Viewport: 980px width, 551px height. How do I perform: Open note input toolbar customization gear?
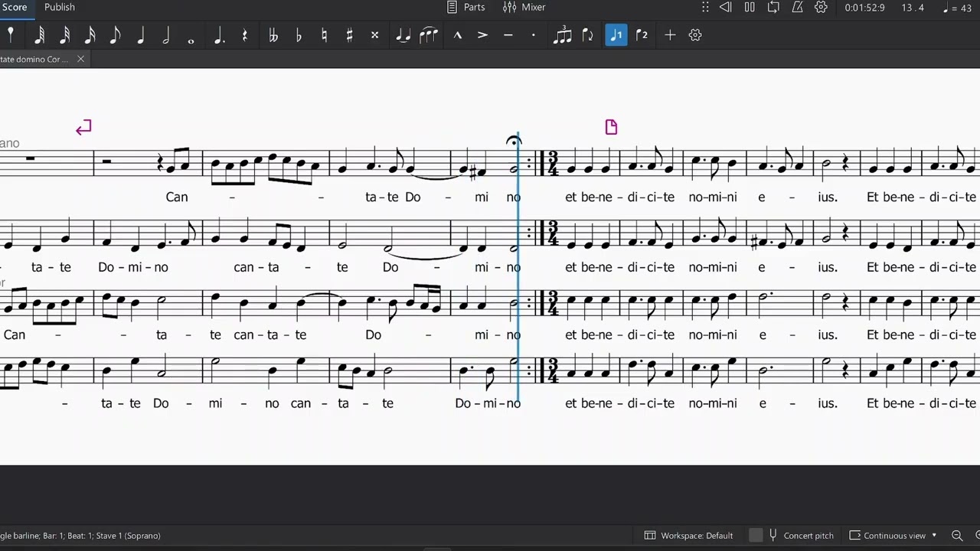click(x=695, y=34)
